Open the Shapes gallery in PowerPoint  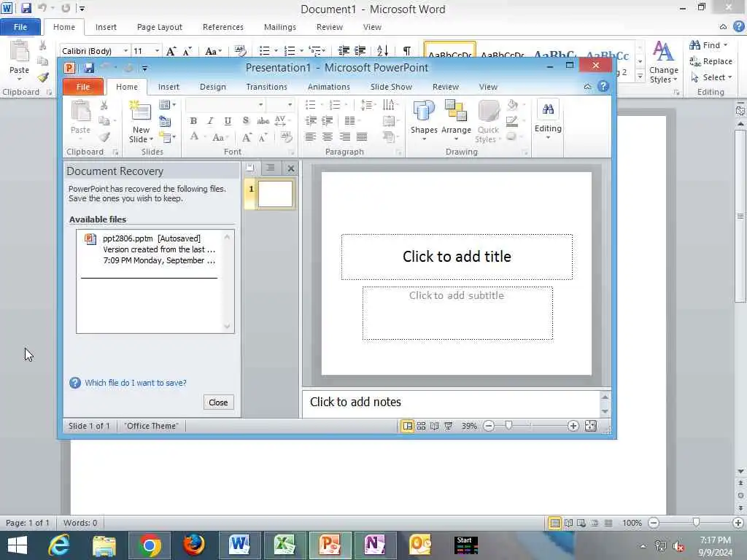tap(424, 120)
